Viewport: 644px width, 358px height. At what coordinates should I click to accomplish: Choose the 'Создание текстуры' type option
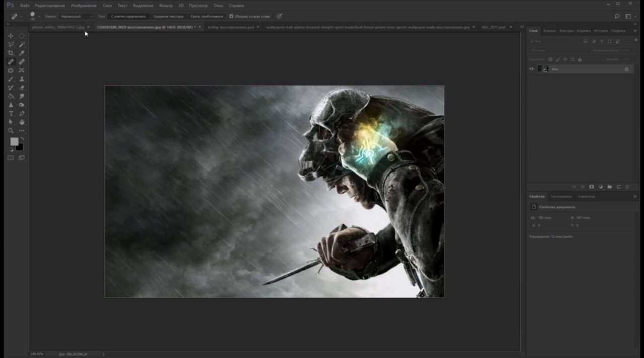(x=169, y=16)
